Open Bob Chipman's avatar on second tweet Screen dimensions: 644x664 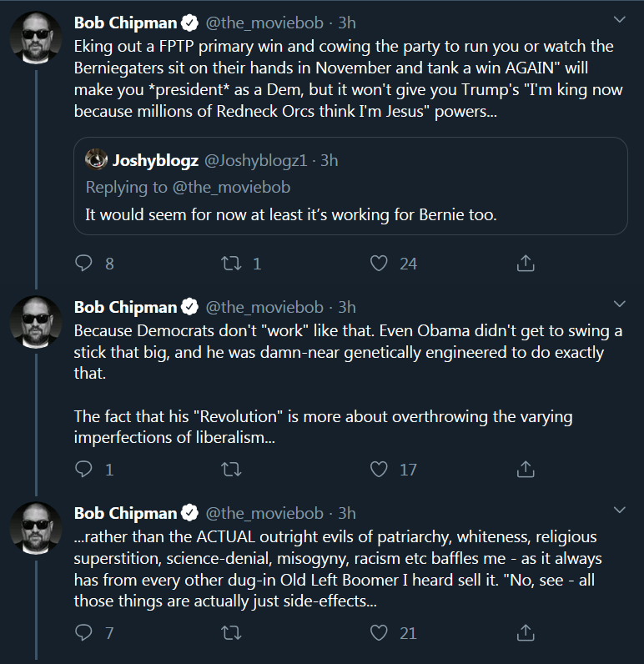coord(36,321)
